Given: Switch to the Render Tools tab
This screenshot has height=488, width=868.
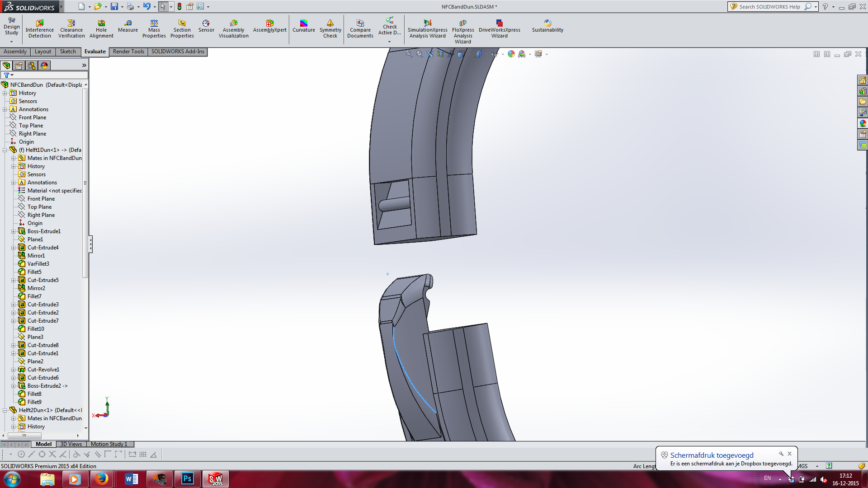Looking at the screenshot, I should tap(128, 52).
